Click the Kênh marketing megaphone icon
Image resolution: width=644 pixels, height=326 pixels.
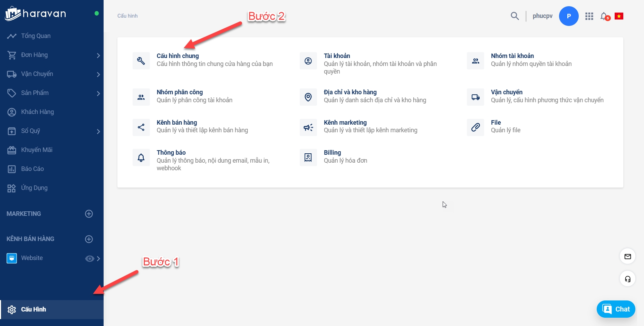[x=308, y=127]
